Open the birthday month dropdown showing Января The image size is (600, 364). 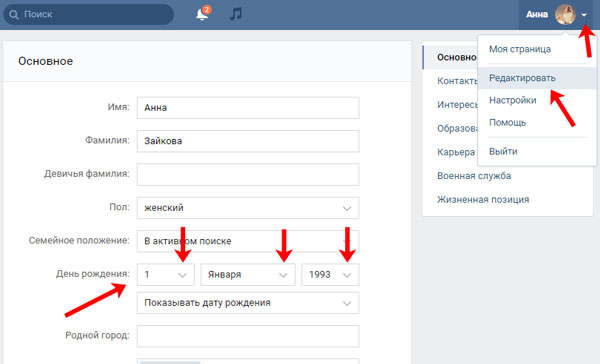pyautogui.click(x=248, y=274)
